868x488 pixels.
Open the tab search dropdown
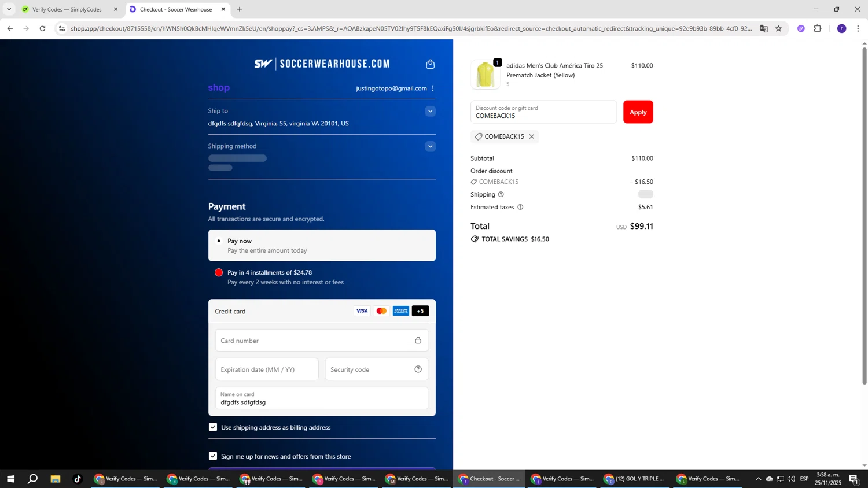tap(9, 9)
